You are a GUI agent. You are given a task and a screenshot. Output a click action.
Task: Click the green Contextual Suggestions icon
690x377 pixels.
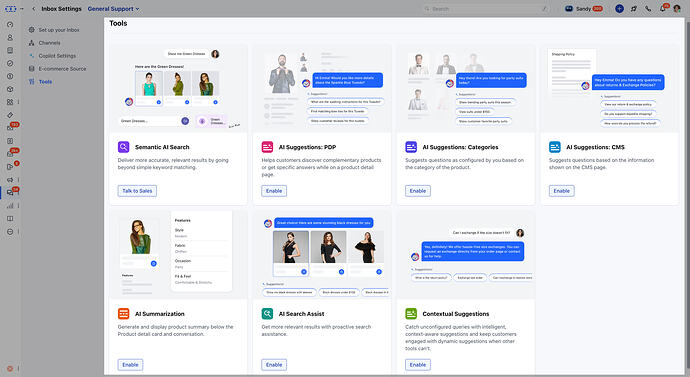tap(411, 314)
